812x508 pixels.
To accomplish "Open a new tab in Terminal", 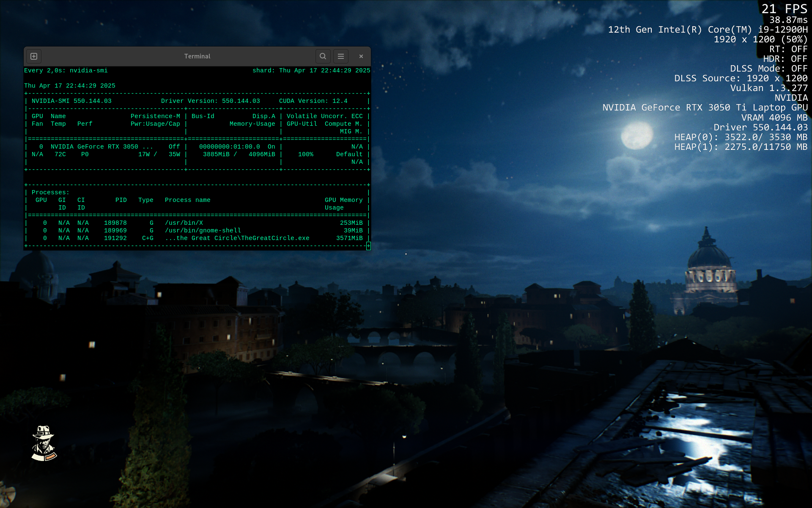I will click(34, 56).
